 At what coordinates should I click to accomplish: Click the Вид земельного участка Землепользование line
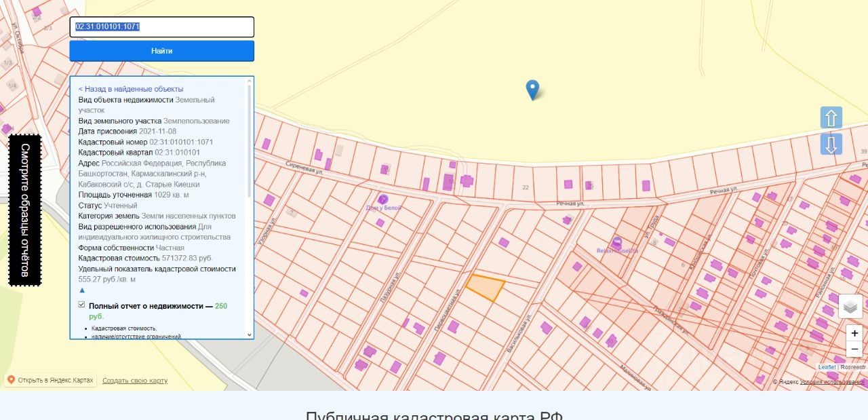click(x=154, y=121)
